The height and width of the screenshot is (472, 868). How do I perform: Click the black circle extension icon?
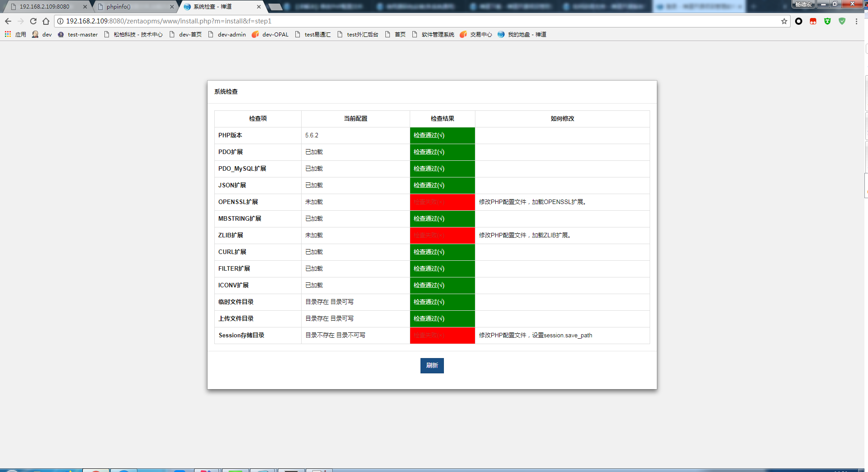pyautogui.click(x=799, y=21)
